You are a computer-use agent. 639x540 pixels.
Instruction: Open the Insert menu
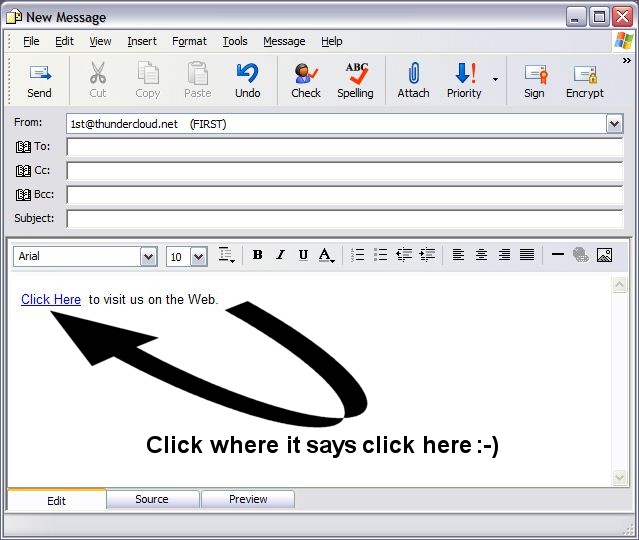click(142, 41)
